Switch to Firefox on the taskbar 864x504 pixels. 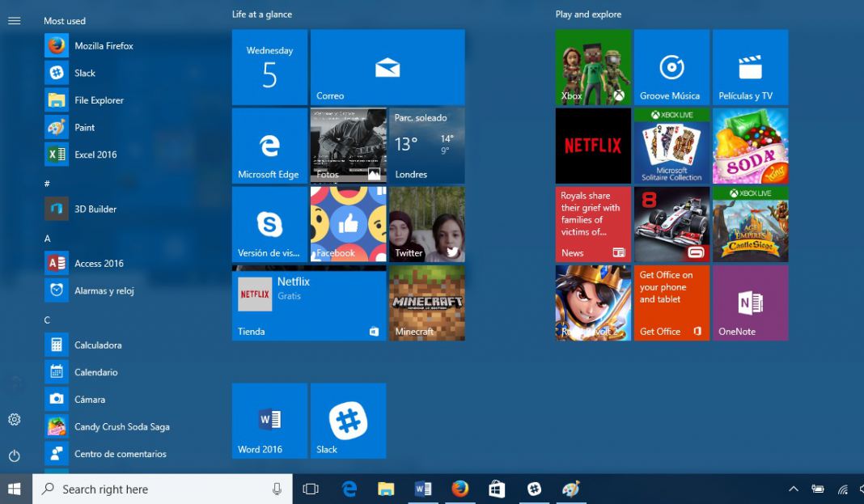pyautogui.click(x=460, y=489)
